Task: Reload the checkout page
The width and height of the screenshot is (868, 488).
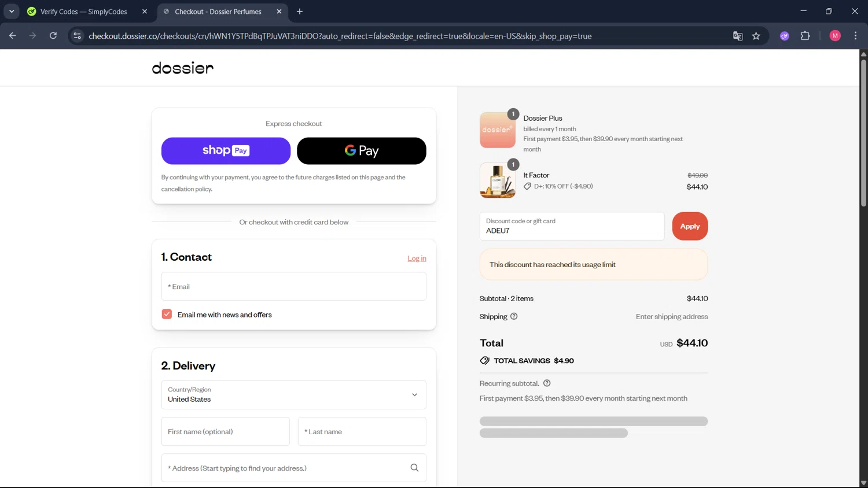Action: (53, 36)
